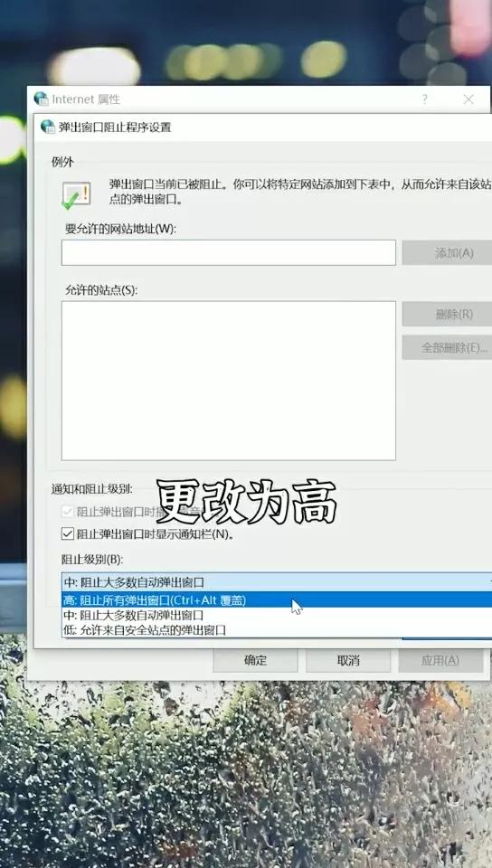Click the 取消 button
This screenshot has width=492, height=868.
(348, 660)
